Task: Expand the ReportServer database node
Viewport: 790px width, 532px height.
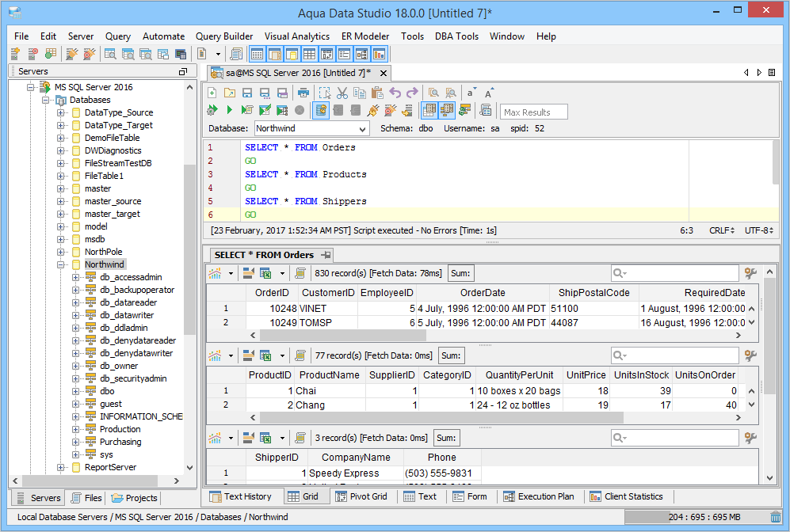Action: [x=62, y=467]
